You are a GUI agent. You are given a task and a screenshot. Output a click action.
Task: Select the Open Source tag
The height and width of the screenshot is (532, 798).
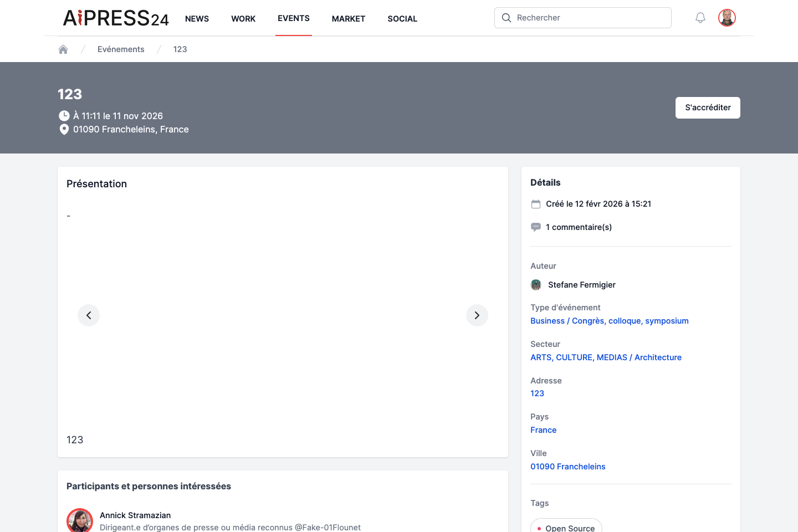(566, 527)
